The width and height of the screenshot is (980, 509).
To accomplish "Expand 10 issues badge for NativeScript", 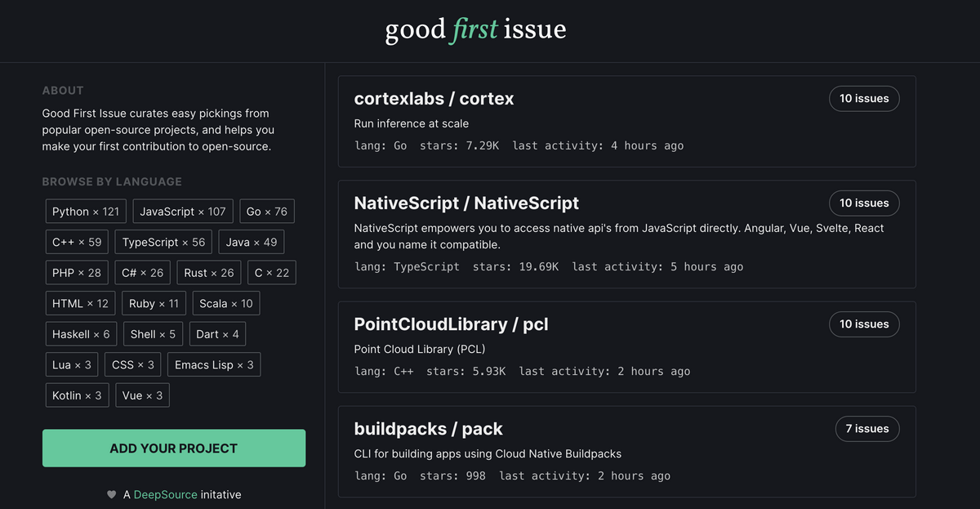I will pos(864,203).
